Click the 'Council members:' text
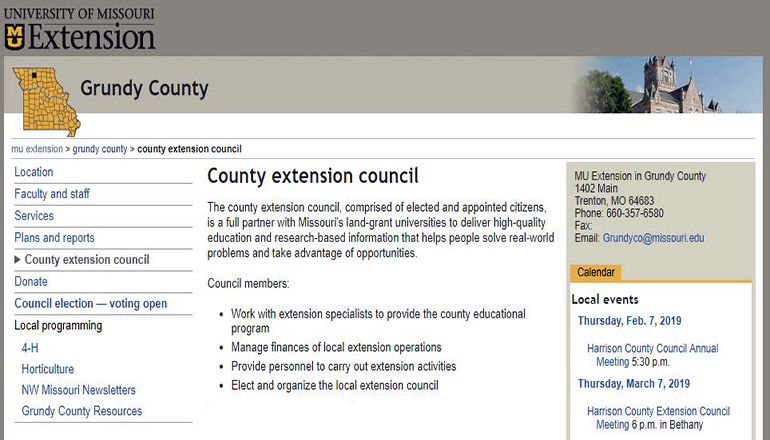This screenshot has height=440, width=770. pyautogui.click(x=248, y=283)
